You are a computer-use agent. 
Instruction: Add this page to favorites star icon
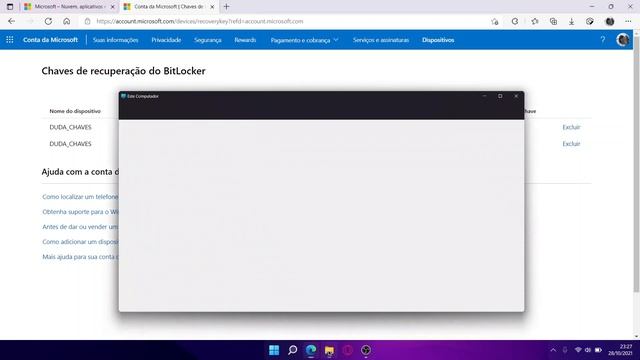pos(495,22)
